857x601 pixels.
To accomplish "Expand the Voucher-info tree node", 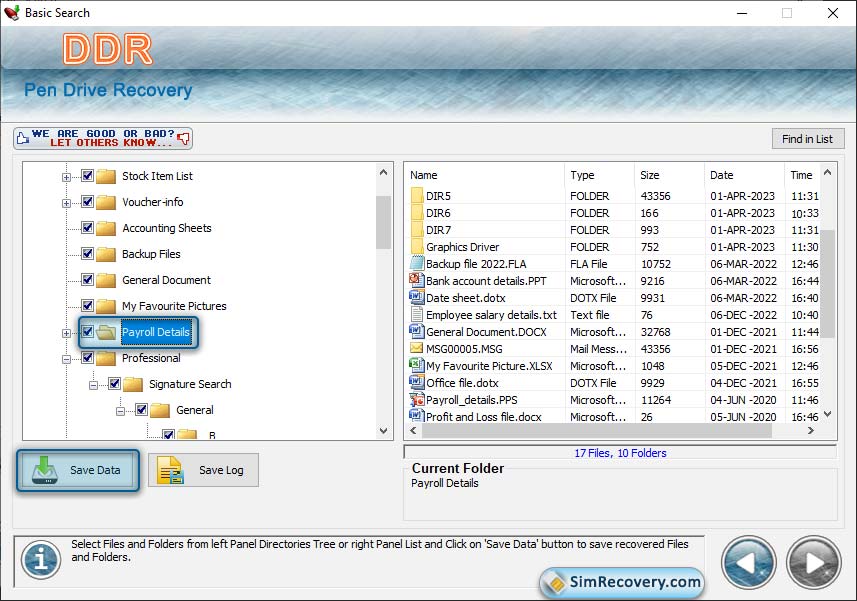I will [66, 203].
